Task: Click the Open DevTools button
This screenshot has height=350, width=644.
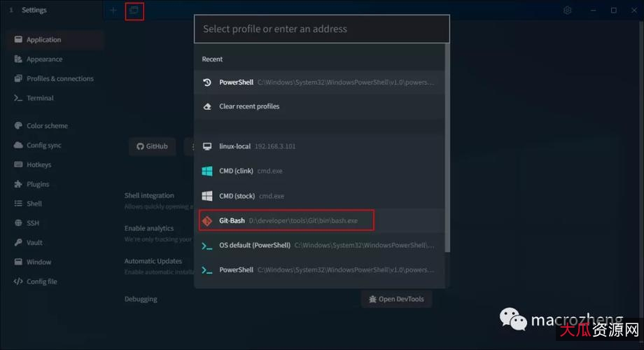Action: coord(397,299)
